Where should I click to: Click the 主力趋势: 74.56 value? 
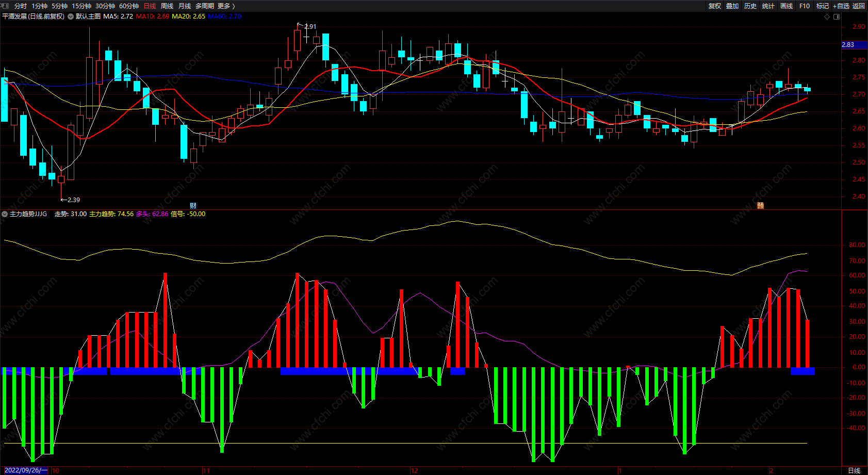click(x=111, y=214)
